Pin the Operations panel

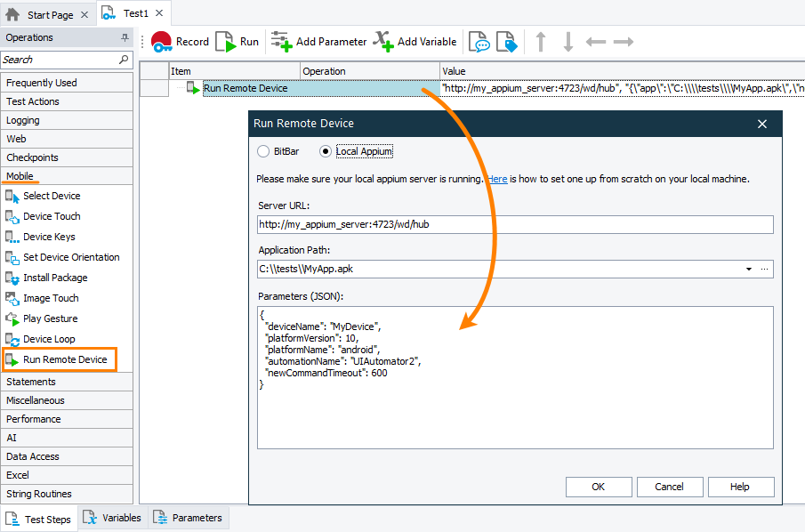(125, 37)
